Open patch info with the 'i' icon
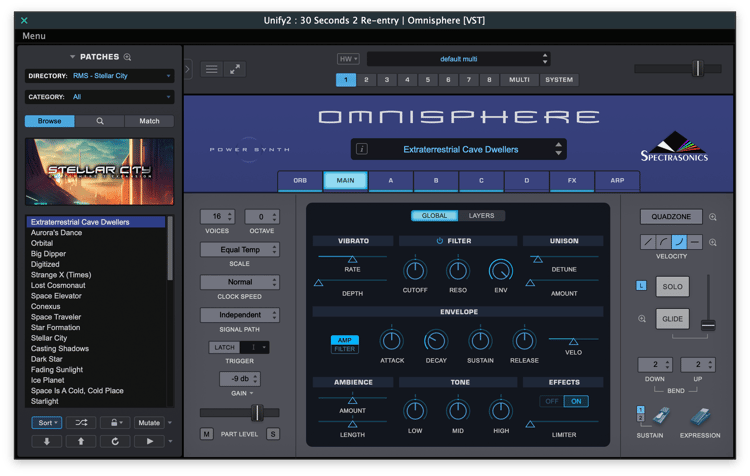This screenshot has width=750, height=476. pos(362,149)
